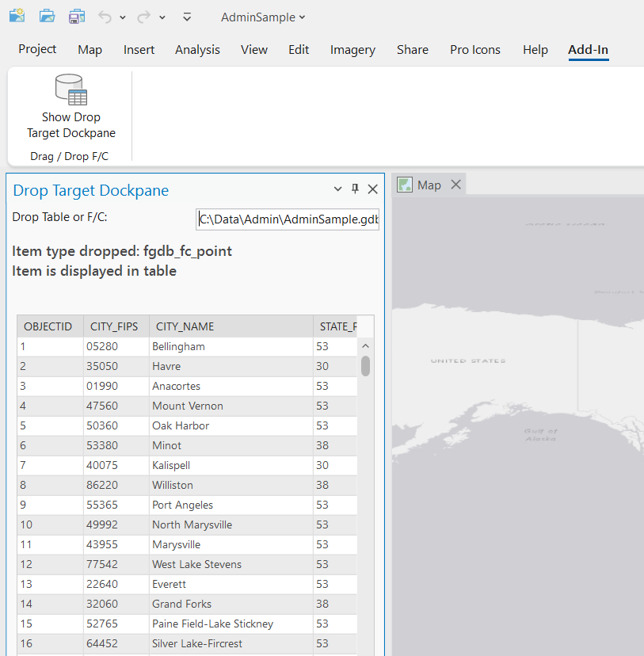The image size is (644, 656).
Task: Click CITY_FIPS value 86220
Action: (x=116, y=485)
